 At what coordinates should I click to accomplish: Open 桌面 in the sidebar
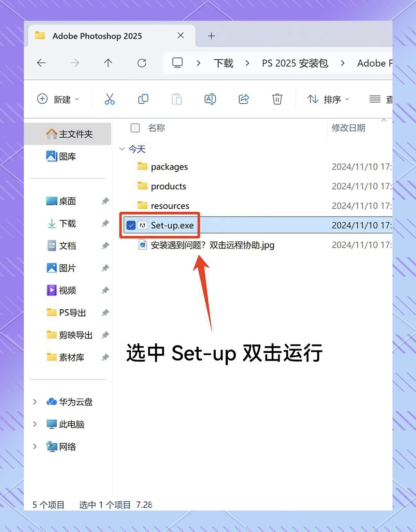pyautogui.click(x=61, y=201)
